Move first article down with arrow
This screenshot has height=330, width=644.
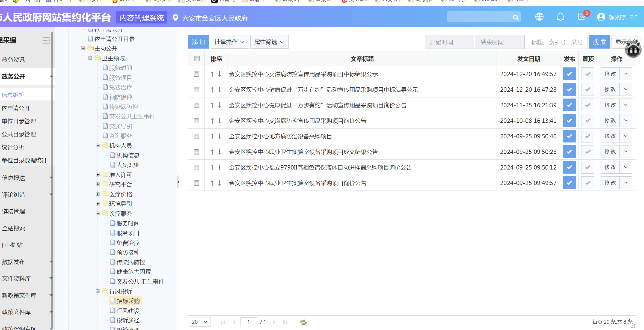click(x=219, y=74)
